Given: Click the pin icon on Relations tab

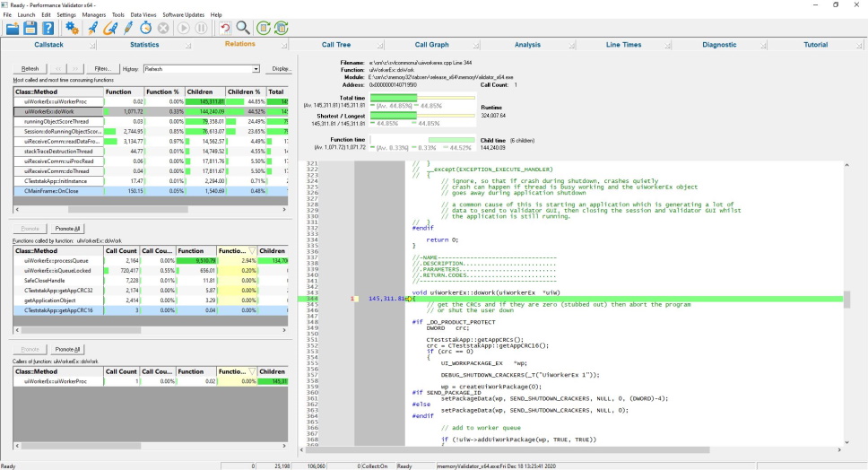Looking at the screenshot, I should [284, 46].
